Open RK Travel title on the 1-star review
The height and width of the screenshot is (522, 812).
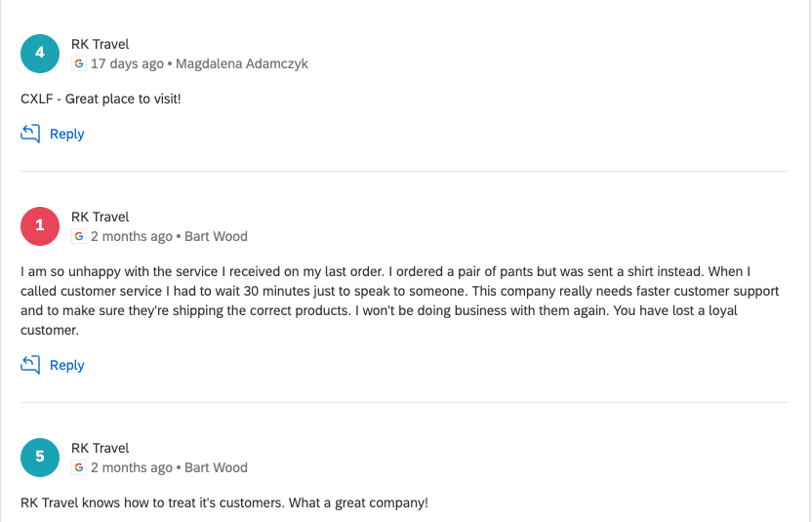point(100,217)
